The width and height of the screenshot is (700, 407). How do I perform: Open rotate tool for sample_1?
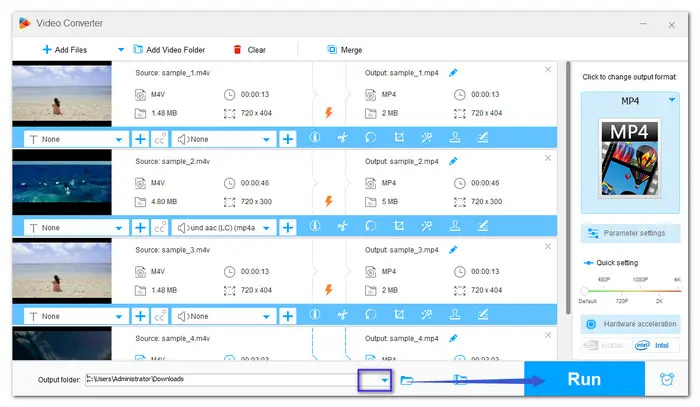[371, 137]
